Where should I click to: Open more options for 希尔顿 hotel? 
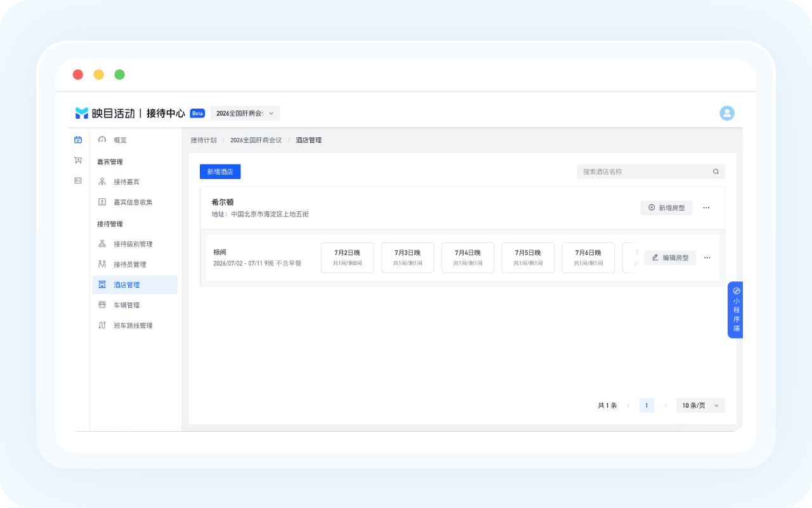[x=706, y=208]
